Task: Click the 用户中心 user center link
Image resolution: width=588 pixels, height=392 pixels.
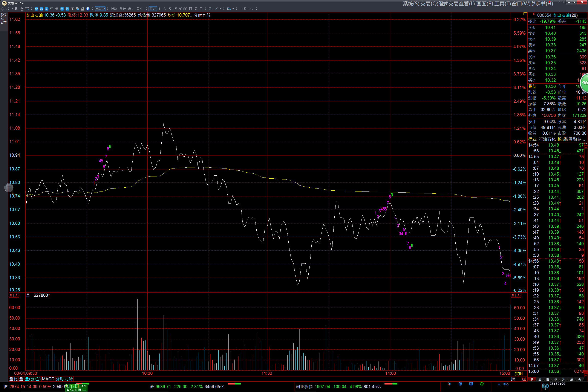Action: tap(503, 384)
